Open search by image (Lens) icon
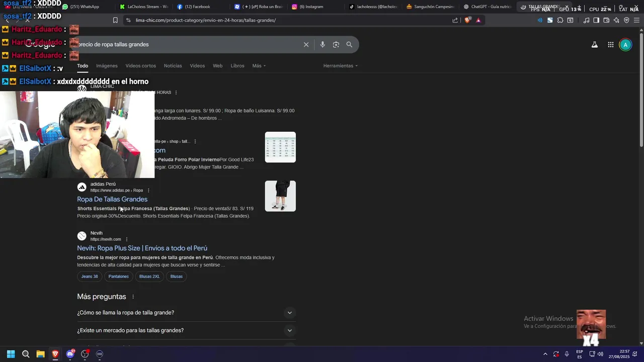 (x=336, y=44)
